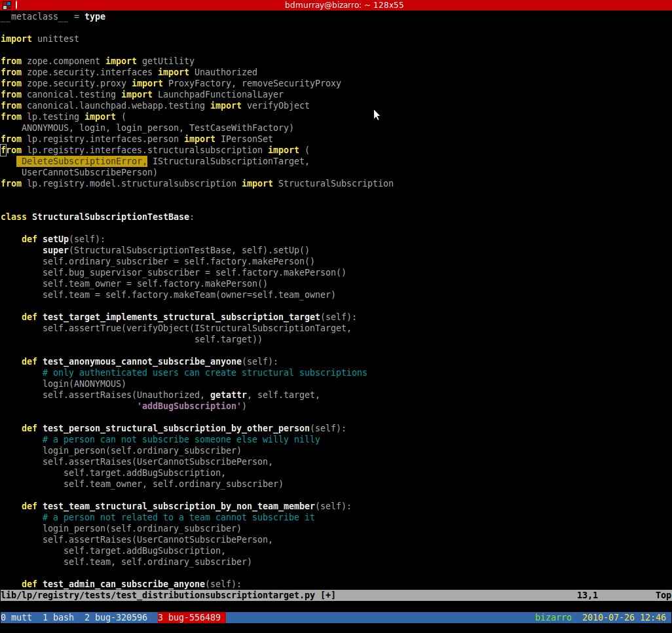
Task: Switch to the 0 mutt screen window
Action: 16,617
